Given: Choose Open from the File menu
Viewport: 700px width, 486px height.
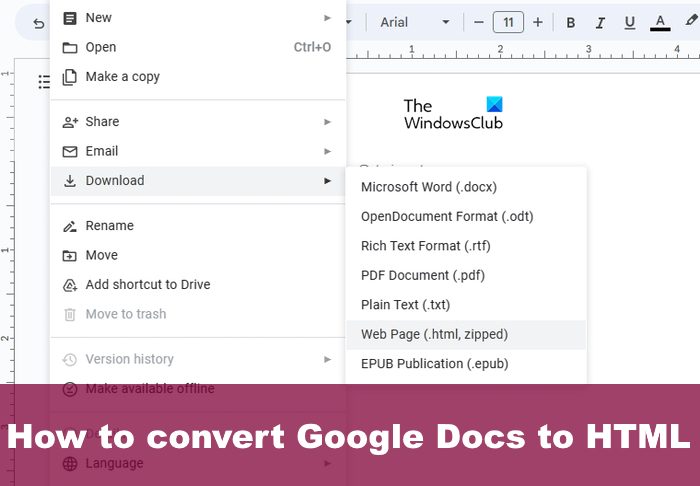Looking at the screenshot, I should point(198,47).
